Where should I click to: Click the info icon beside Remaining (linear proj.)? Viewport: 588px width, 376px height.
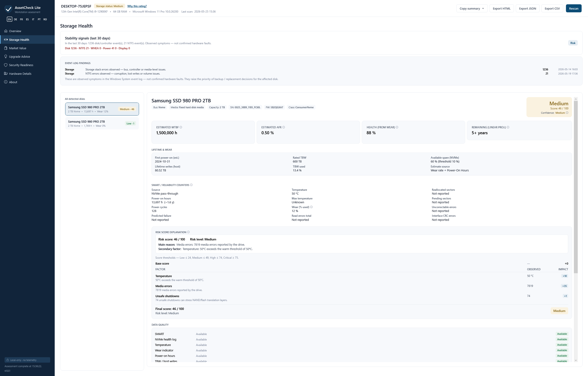(508, 127)
